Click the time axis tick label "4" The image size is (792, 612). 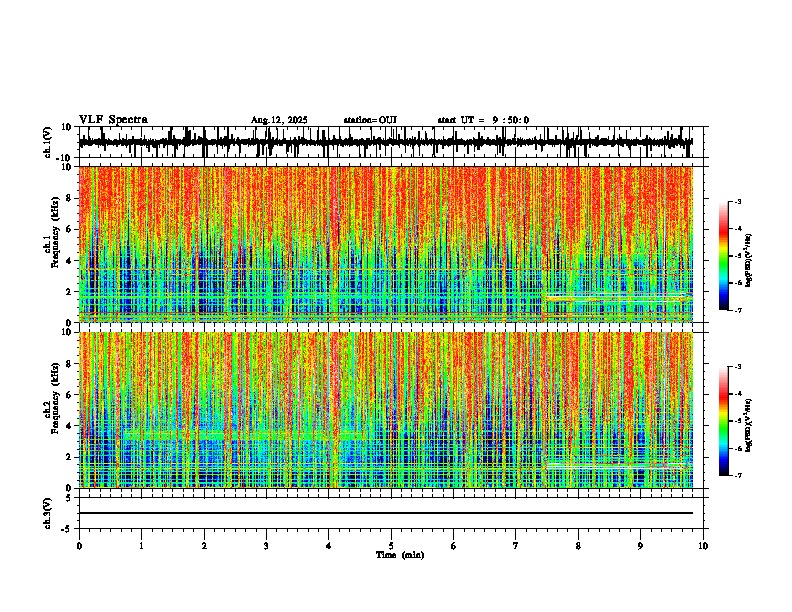pyautogui.click(x=329, y=546)
